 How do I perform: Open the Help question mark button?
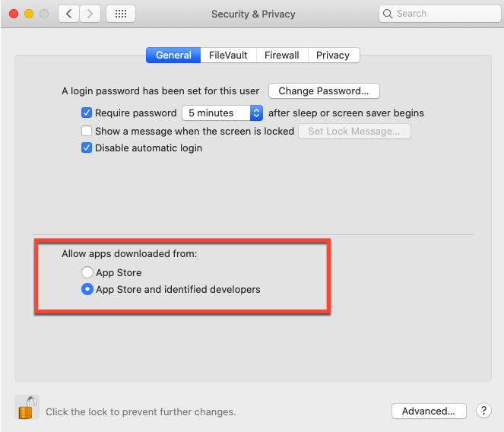point(483,411)
